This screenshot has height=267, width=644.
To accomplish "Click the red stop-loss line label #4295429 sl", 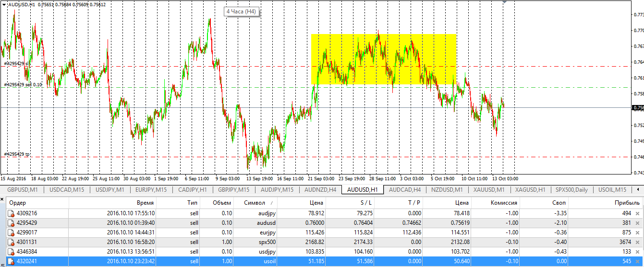I will coord(17,64).
